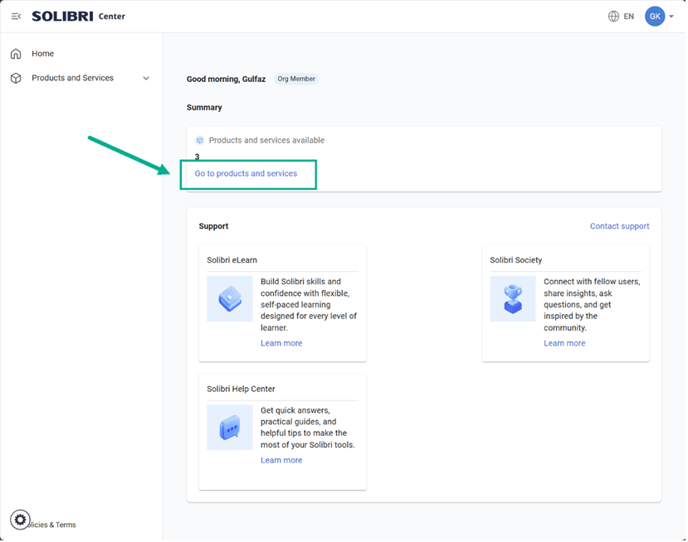Open the Policies & Terms link

coord(52,525)
